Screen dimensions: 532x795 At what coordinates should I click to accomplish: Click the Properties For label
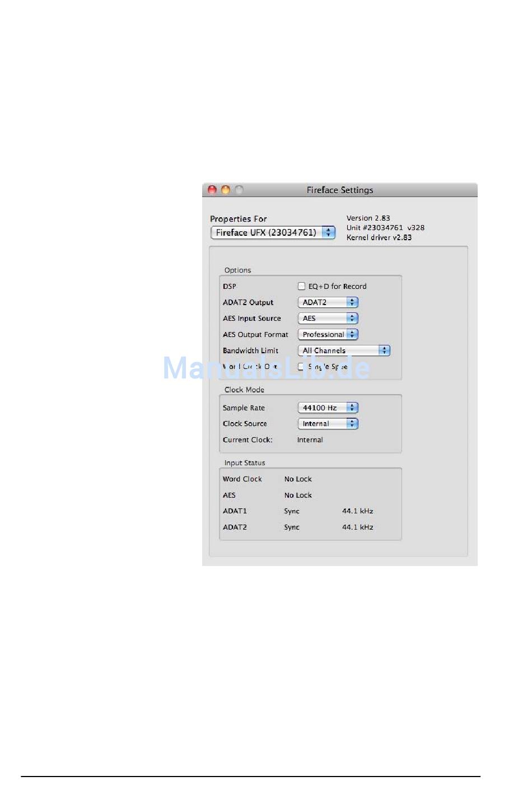click(x=238, y=219)
